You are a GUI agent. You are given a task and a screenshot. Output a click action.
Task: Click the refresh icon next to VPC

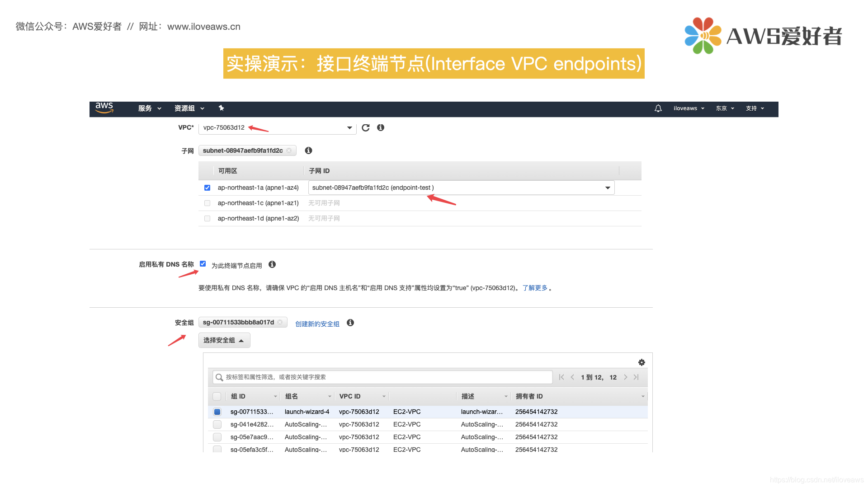(366, 127)
